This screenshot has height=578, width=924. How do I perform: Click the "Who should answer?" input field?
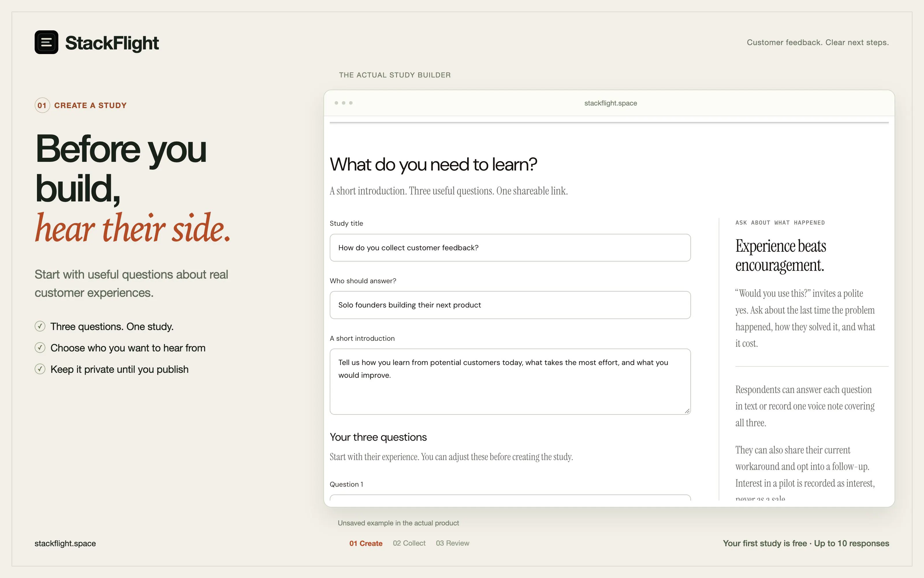[x=510, y=305]
